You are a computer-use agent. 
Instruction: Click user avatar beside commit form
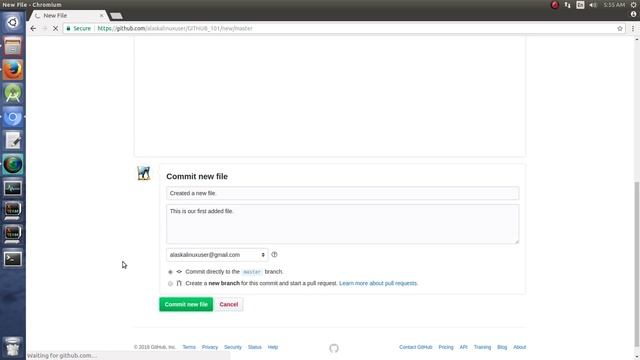coord(144,173)
